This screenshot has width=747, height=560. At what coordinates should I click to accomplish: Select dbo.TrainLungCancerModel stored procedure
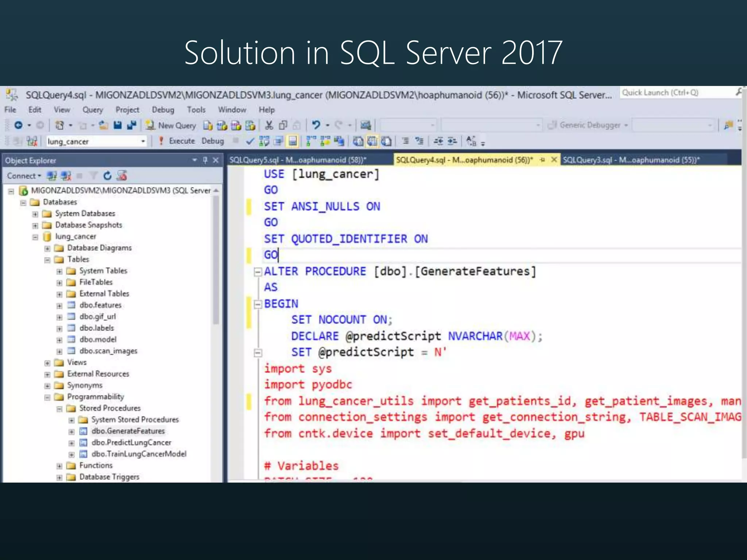point(139,454)
